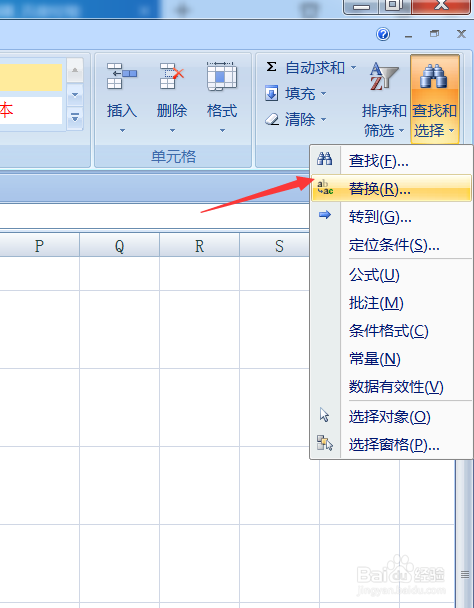
Task: Select 常量(N) in the menu
Action: pyautogui.click(x=392, y=359)
